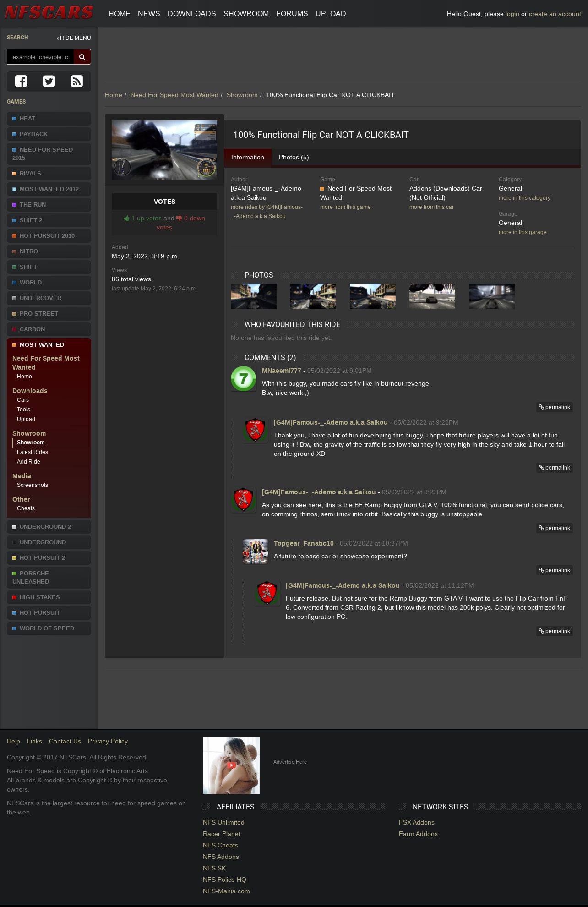This screenshot has height=907, width=588.
Task: Open NFS Police HQ affiliate link
Action: (x=224, y=880)
